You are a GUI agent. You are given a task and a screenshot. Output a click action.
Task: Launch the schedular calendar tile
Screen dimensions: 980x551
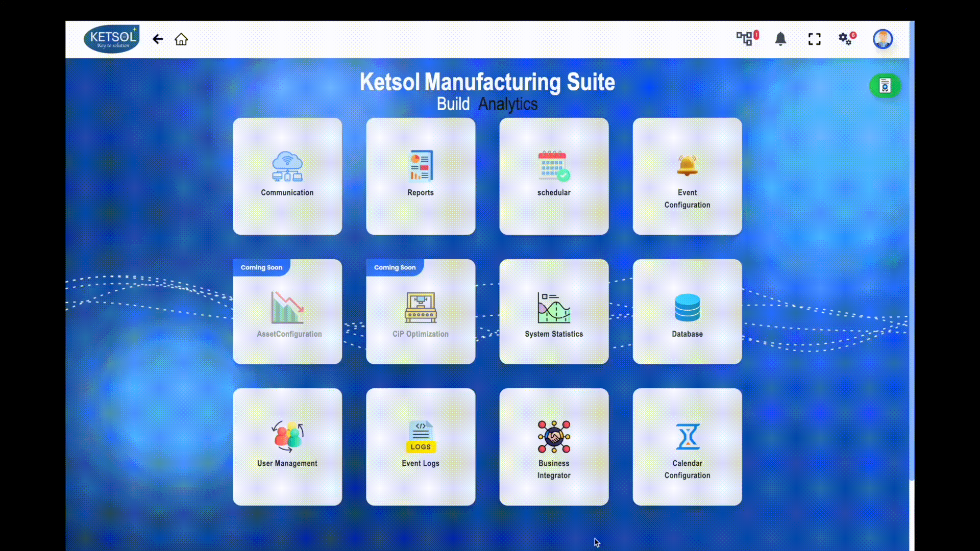[x=554, y=176]
